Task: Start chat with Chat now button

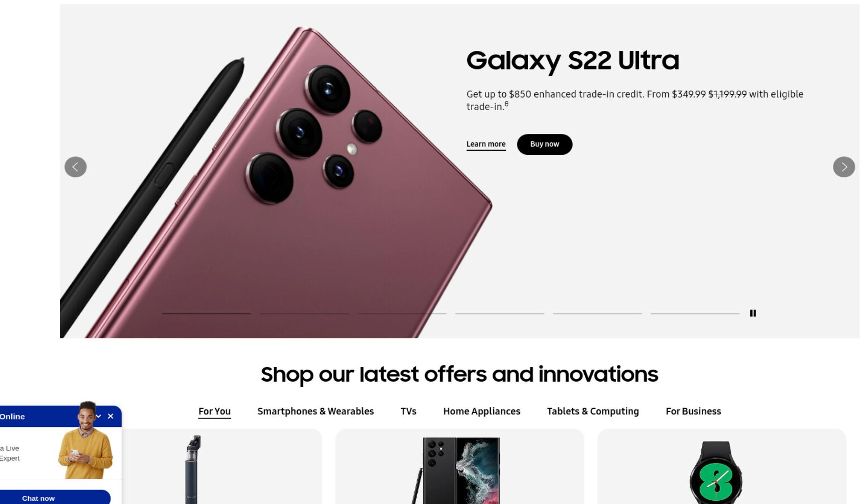Action: pos(38,498)
